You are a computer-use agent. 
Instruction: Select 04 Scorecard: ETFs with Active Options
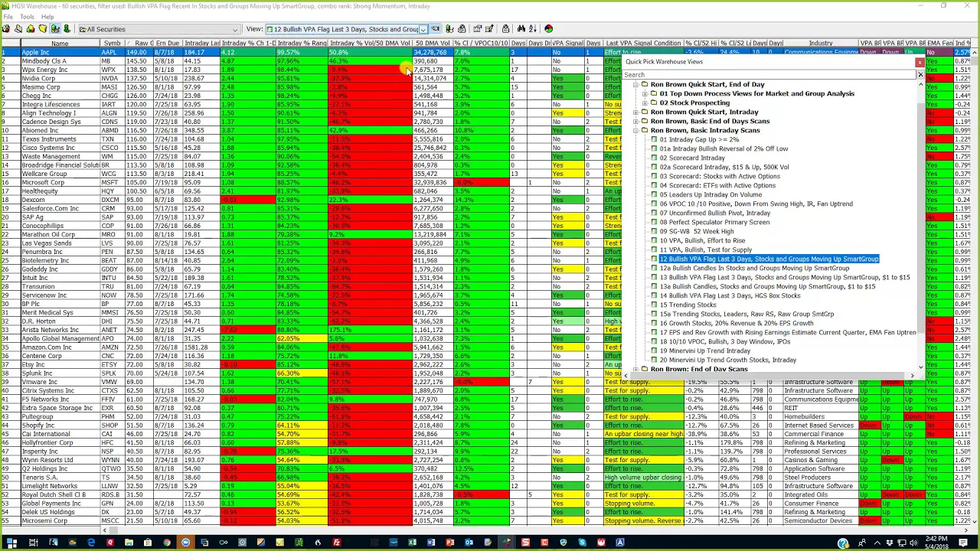pos(717,185)
